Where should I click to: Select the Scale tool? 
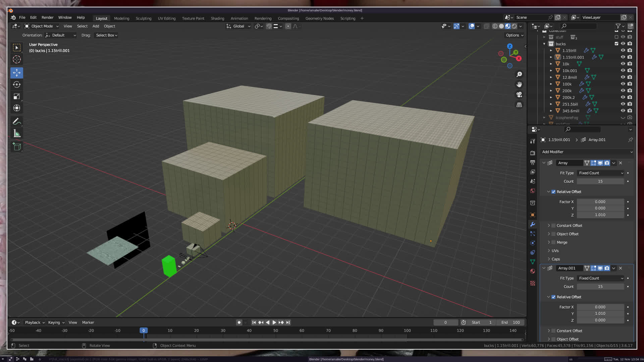16,97
